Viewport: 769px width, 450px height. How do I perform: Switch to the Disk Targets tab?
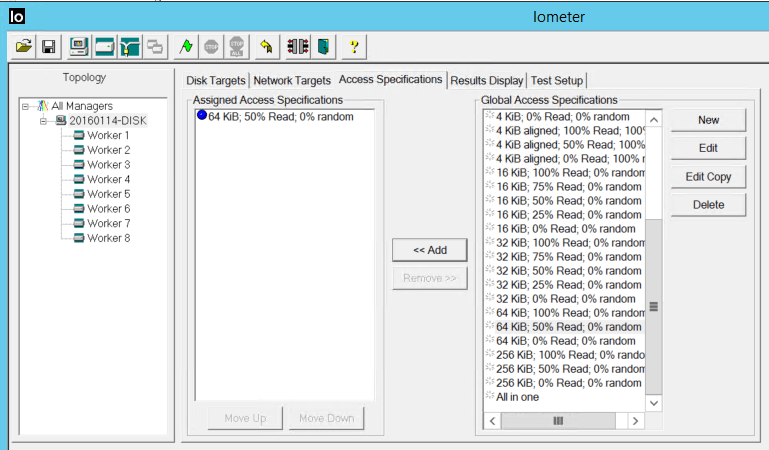coord(216,80)
